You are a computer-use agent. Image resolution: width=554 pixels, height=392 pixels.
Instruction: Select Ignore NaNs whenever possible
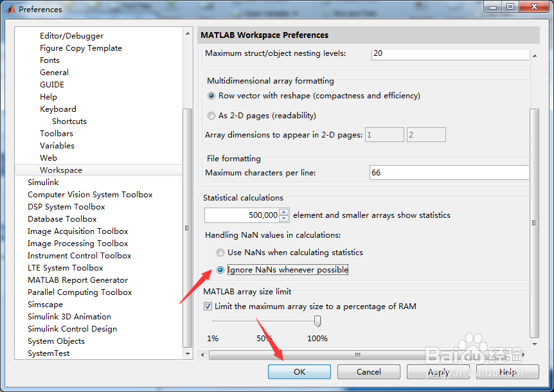pos(220,270)
